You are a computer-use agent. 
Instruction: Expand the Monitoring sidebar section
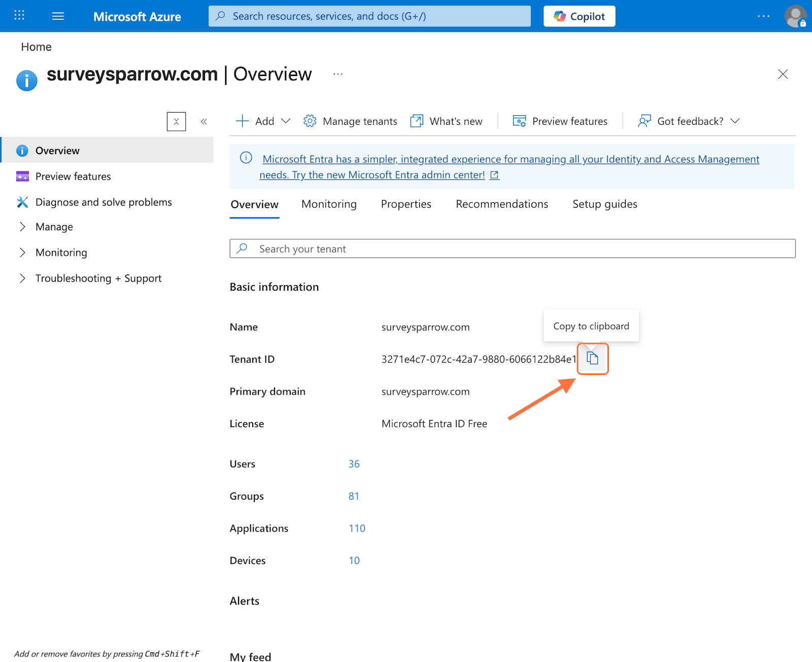[61, 253]
